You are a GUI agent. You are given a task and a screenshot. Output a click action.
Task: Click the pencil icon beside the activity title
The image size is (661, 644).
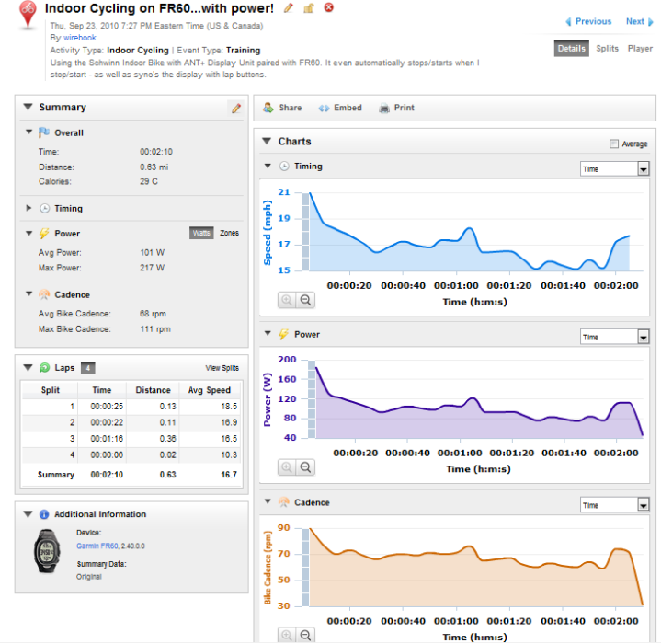coord(289,7)
